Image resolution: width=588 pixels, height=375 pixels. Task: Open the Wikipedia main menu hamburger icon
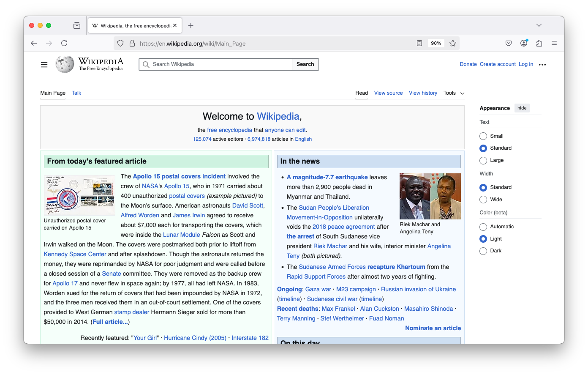[x=44, y=65]
